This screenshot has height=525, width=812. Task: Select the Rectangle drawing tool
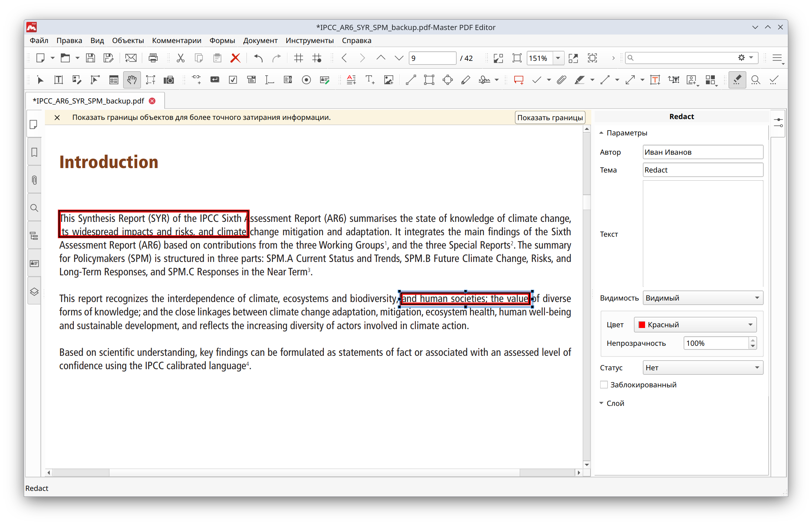click(x=429, y=80)
